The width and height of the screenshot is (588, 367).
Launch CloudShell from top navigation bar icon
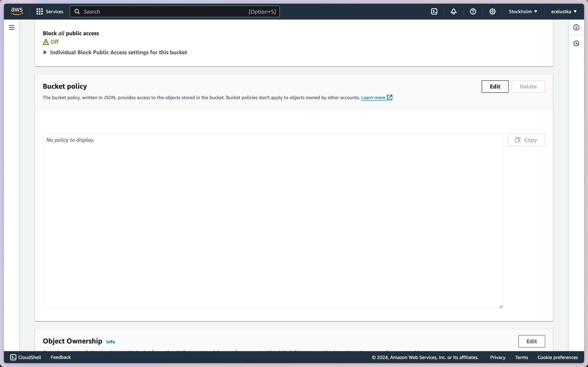[434, 11]
